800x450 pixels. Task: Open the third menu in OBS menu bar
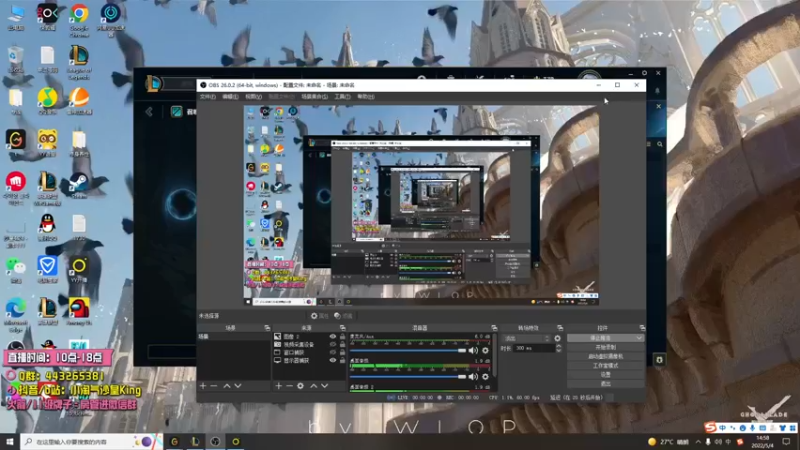(x=254, y=96)
